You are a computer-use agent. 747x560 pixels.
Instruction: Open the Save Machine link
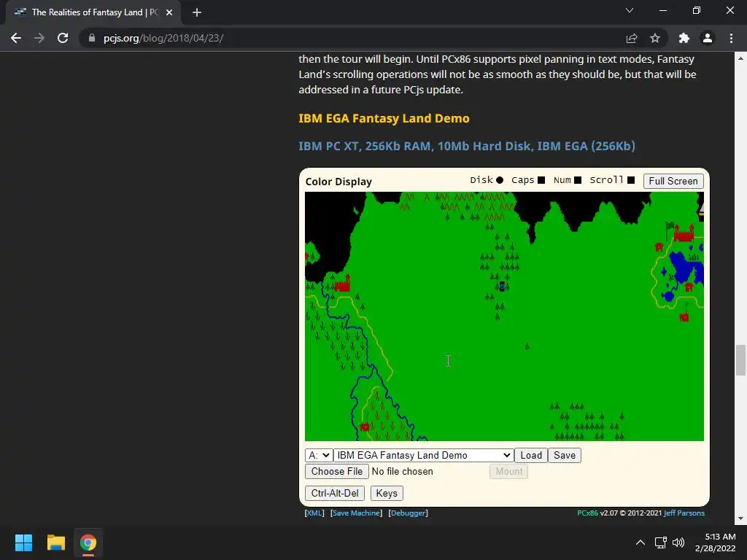pos(356,513)
